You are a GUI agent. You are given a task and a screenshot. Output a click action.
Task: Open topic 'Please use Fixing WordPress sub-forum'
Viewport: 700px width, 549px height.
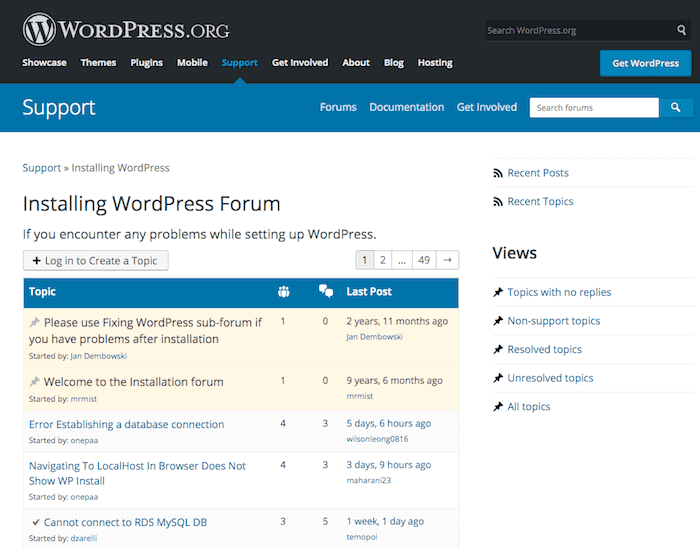146,331
